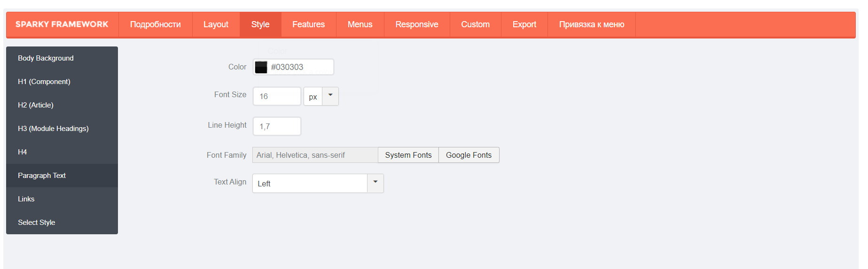Expand the font size unit px dropdown
This screenshot has height=269, width=868.
pos(330,96)
